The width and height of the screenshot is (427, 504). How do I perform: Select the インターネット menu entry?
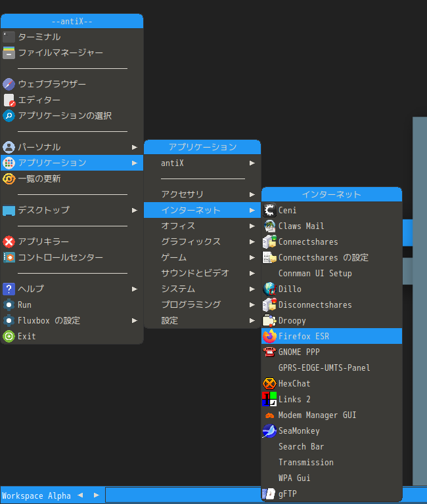click(202, 210)
